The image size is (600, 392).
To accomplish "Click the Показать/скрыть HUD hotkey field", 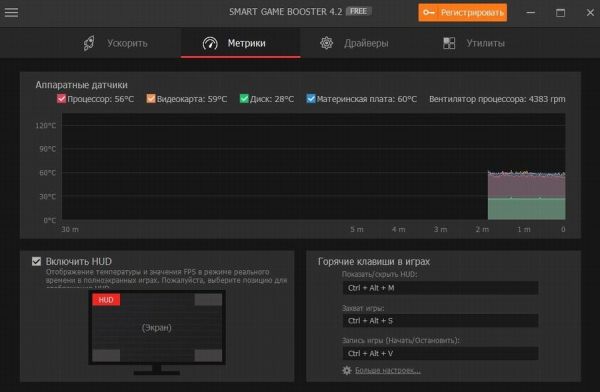I will coord(440,288).
